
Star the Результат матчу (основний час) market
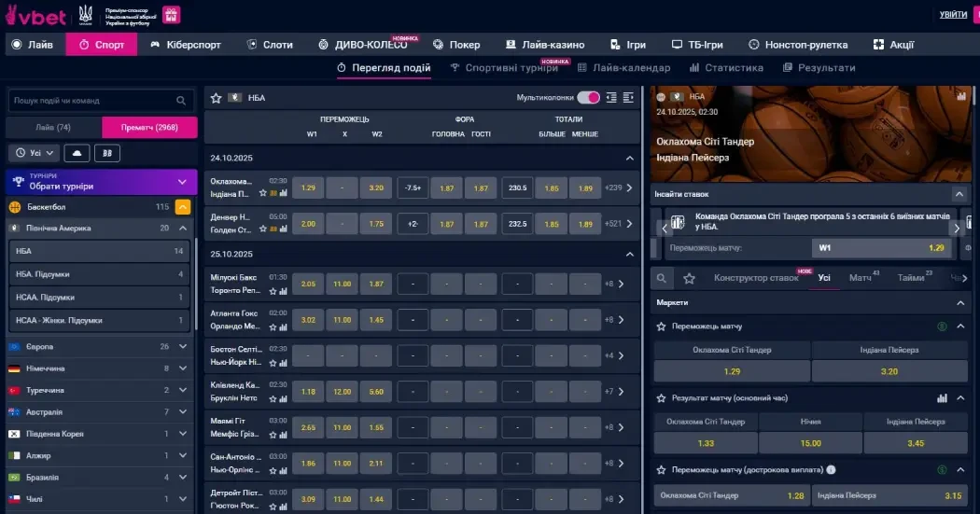[x=661, y=398]
